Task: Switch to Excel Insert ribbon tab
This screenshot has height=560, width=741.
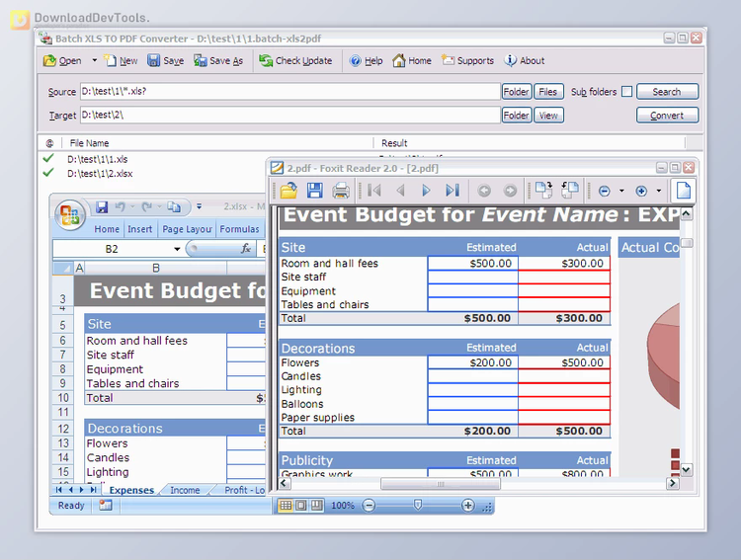Action: click(140, 229)
